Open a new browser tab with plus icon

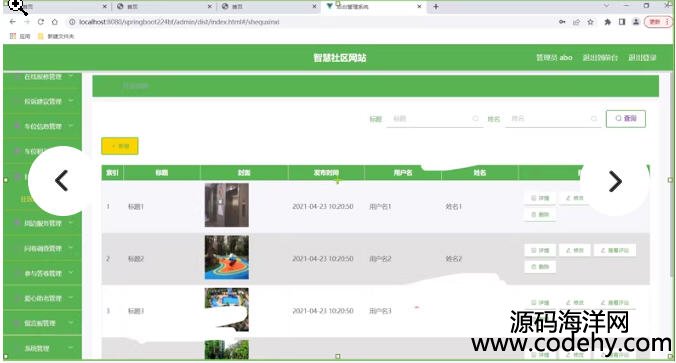436,6
